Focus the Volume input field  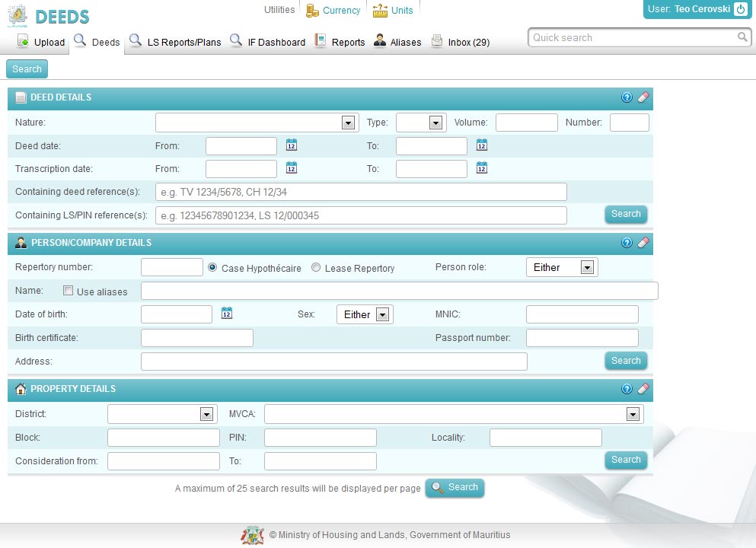527,123
